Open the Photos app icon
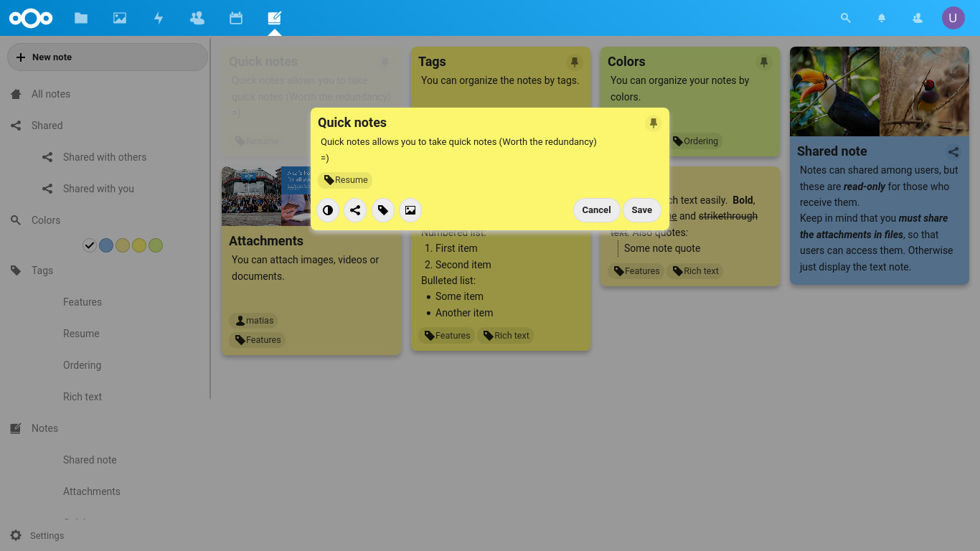Viewport: 980px width, 551px height. (x=120, y=18)
